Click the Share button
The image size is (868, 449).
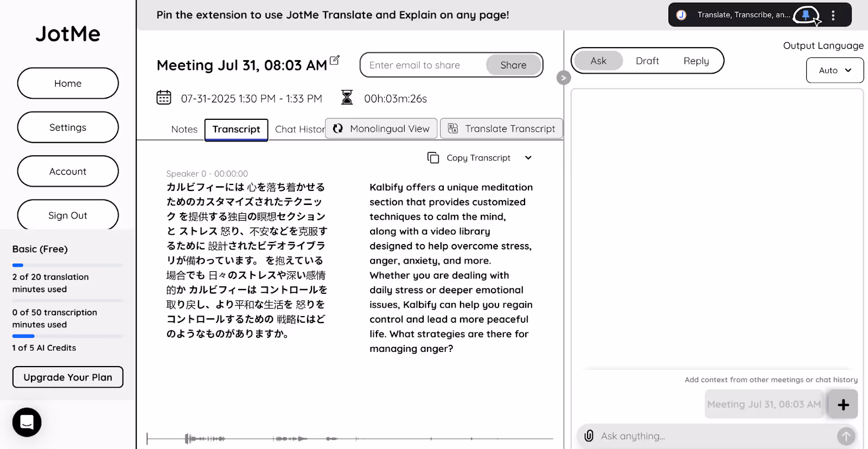[513, 65]
